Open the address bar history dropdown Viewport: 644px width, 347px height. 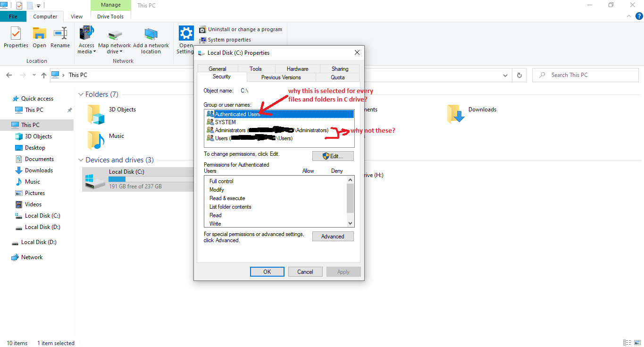point(505,75)
